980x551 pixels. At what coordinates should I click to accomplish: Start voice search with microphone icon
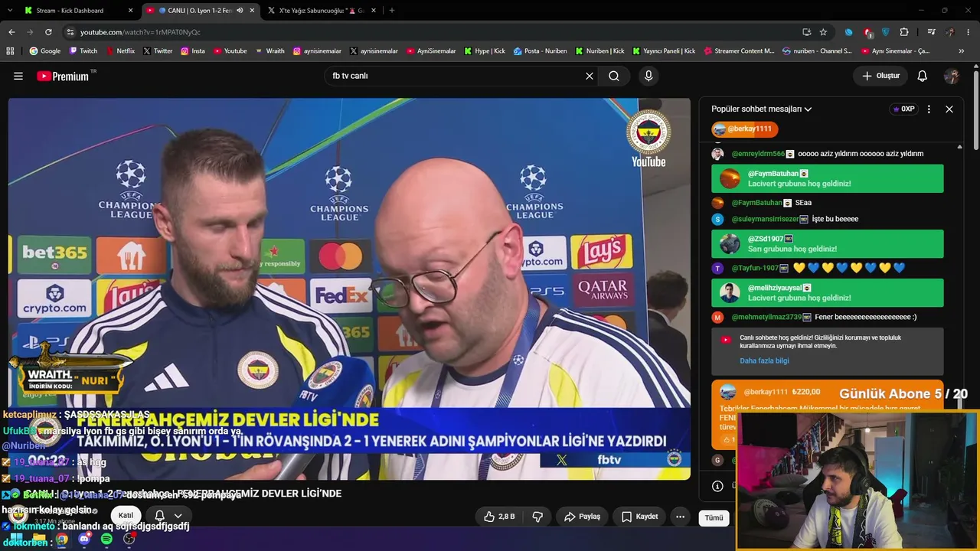pyautogui.click(x=648, y=76)
